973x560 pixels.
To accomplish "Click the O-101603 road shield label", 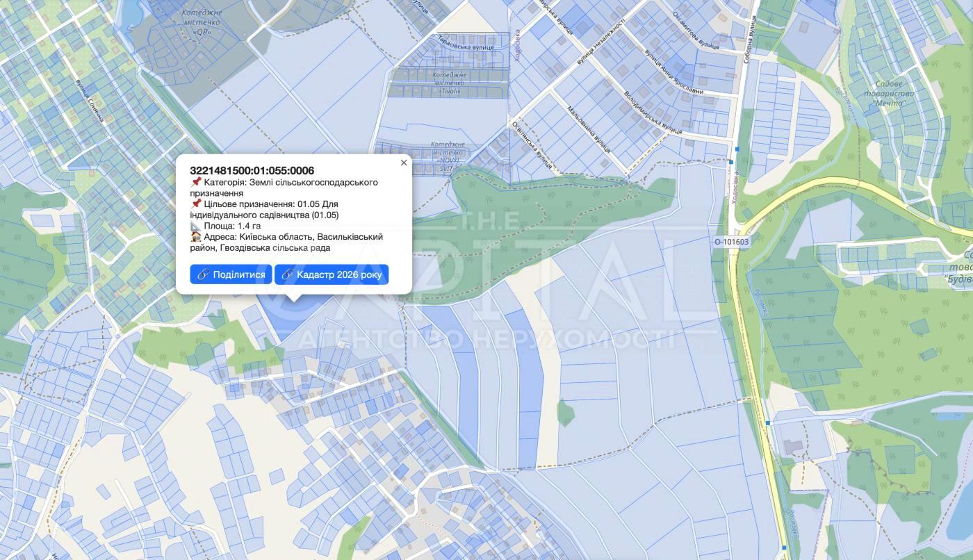I will [731, 242].
